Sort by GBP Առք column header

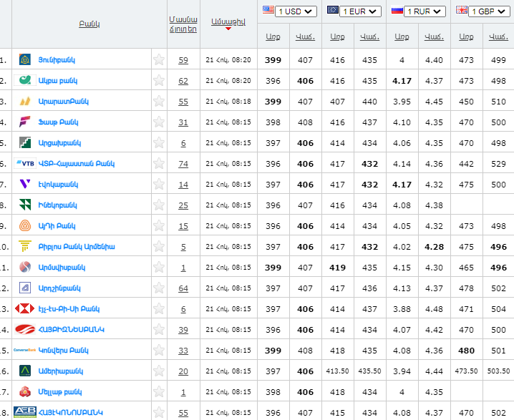coord(466,36)
